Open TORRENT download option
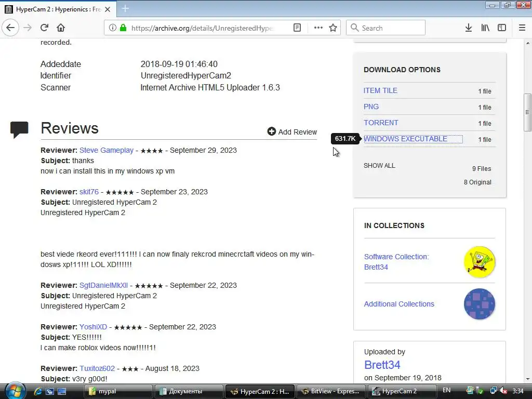This screenshot has width=532, height=399. tap(381, 123)
